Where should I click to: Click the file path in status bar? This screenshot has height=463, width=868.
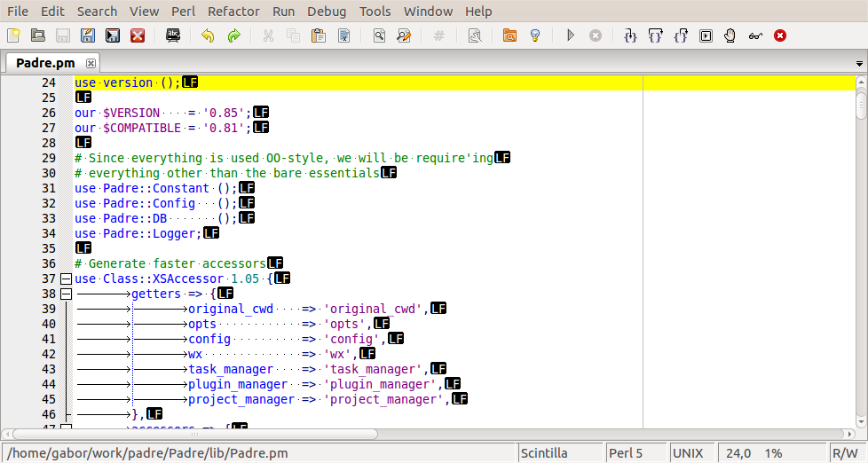click(148, 453)
